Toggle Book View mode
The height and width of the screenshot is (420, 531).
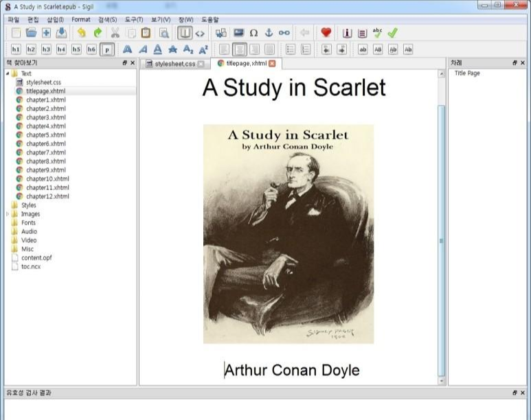pyautogui.click(x=185, y=33)
